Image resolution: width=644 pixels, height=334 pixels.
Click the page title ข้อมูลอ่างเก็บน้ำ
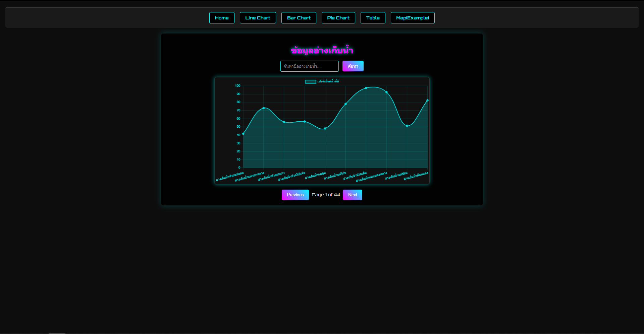click(322, 50)
